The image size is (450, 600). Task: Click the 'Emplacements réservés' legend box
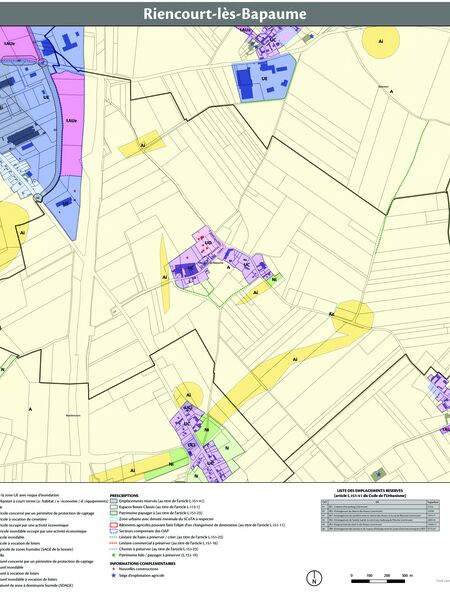(113, 501)
